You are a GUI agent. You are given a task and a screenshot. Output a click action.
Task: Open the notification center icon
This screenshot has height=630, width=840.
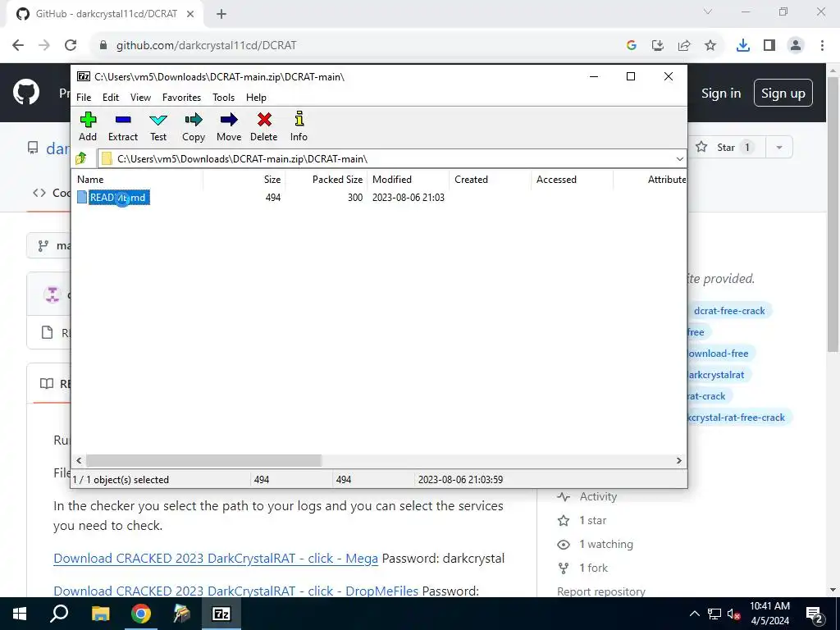[814, 614]
